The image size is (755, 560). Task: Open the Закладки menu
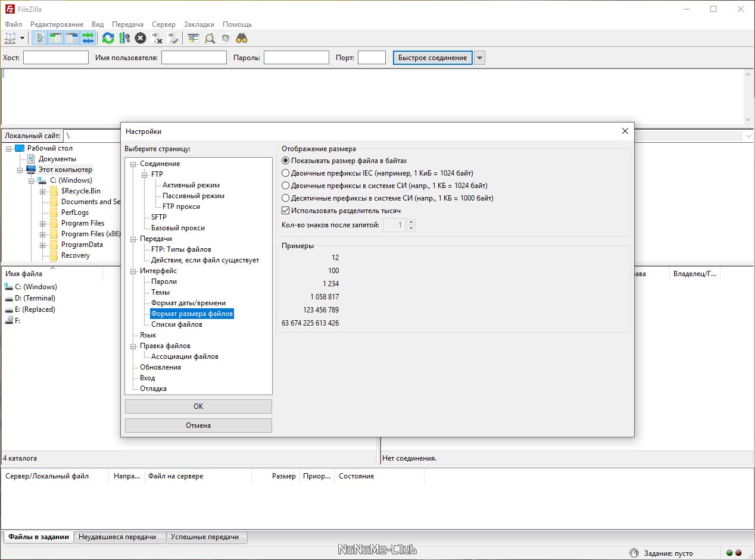[199, 24]
